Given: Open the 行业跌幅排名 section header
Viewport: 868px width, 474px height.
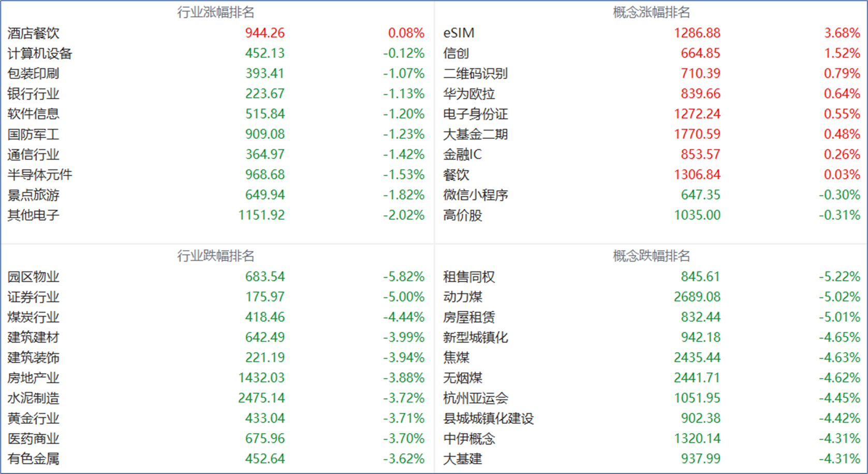Looking at the screenshot, I should click(215, 256).
